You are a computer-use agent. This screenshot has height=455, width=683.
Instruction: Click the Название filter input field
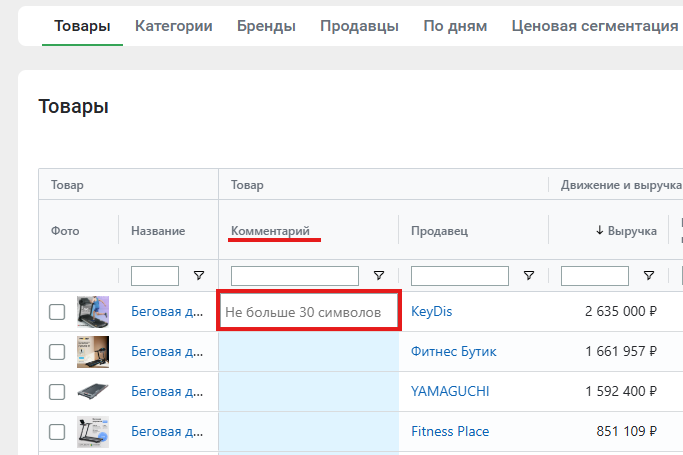coord(155,276)
